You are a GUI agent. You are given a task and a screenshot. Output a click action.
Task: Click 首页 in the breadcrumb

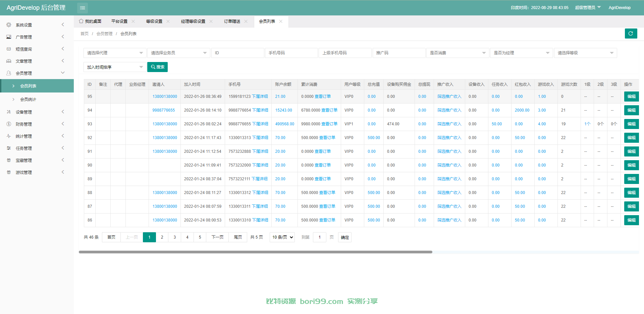point(85,34)
